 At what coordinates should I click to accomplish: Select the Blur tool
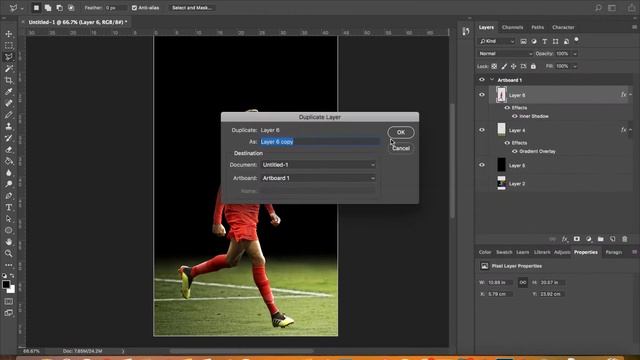tap(9, 173)
